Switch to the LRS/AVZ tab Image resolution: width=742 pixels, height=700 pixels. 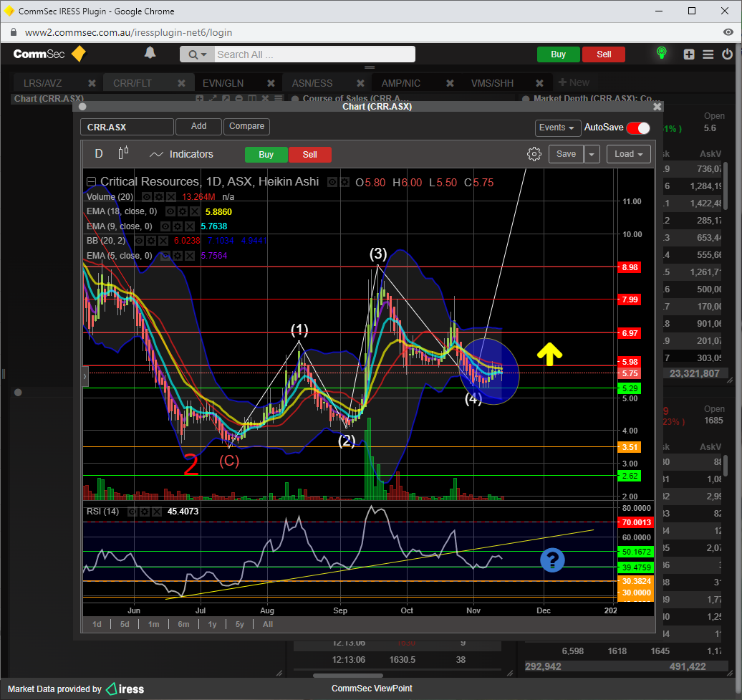[x=43, y=83]
